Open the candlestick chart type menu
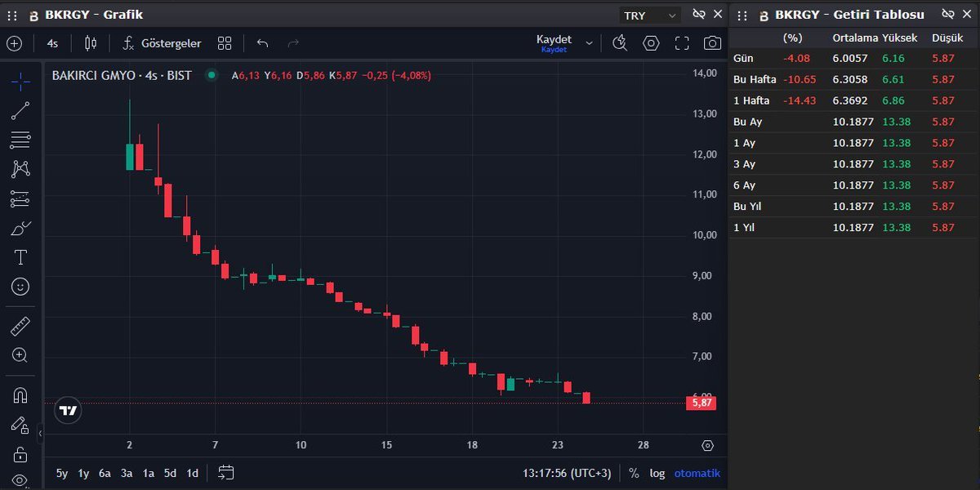Viewport: 980px width, 490px height. point(91,43)
